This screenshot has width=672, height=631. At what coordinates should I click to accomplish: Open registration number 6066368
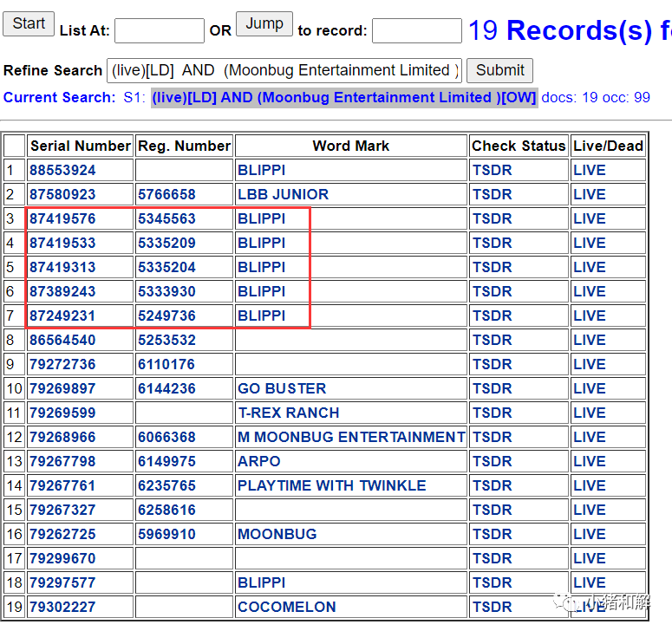coord(166,438)
